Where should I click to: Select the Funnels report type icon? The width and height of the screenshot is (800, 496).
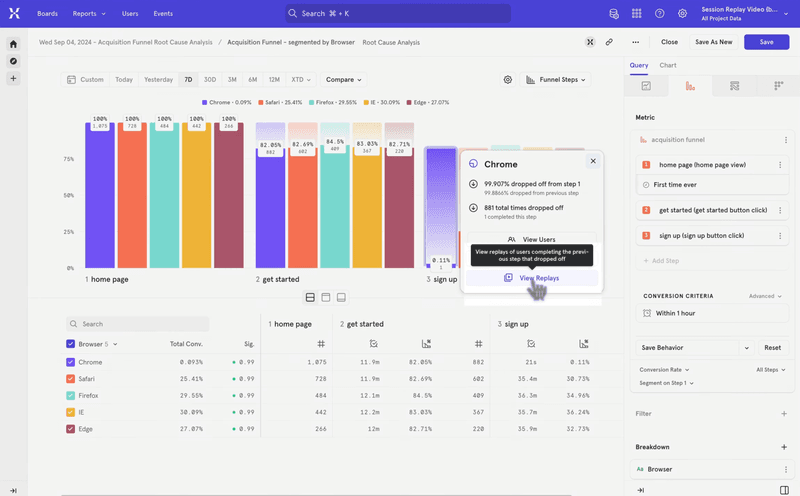[689, 86]
